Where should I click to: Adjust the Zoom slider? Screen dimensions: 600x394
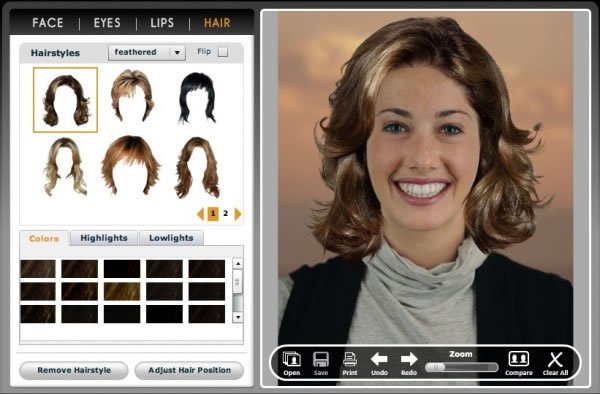pyautogui.click(x=461, y=367)
